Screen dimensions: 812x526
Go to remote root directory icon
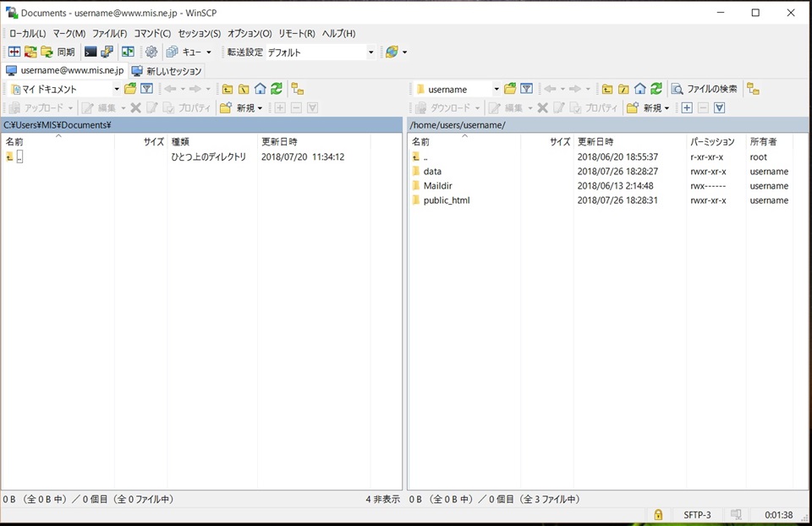pyautogui.click(x=623, y=89)
